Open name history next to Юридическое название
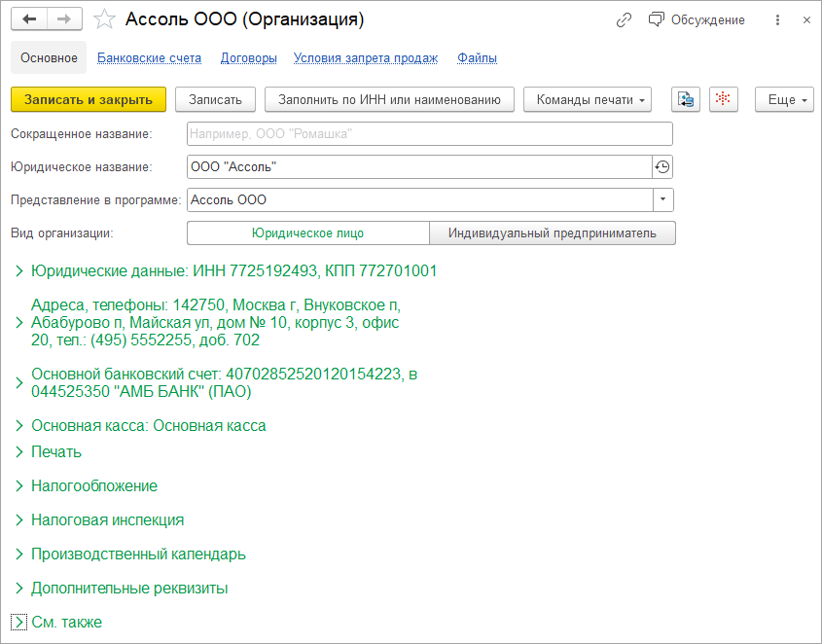This screenshot has height=644, width=822. [662, 167]
